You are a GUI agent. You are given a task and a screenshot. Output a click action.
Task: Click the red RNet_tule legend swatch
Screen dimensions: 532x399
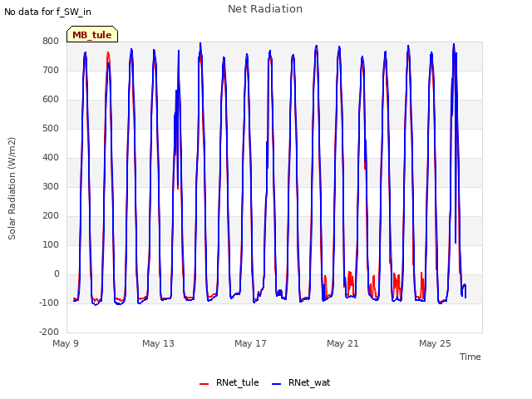(x=204, y=384)
